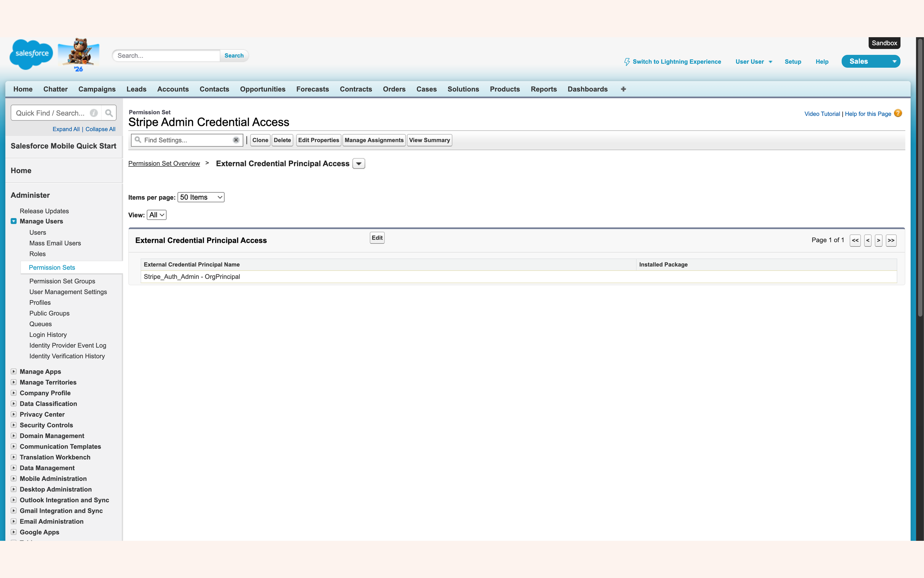Focus the global Search input field
Viewport: 924px width, 578px height.
pyautogui.click(x=167, y=56)
